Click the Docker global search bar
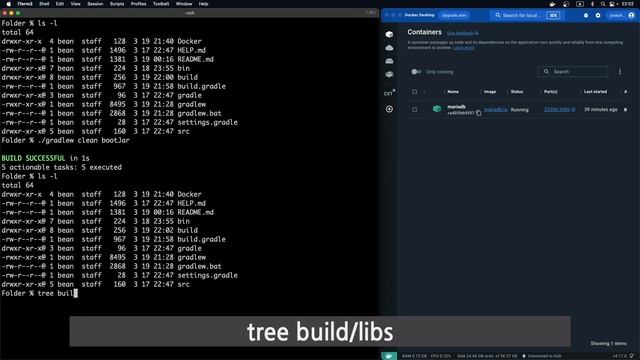The width and height of the screenshot is (640, 360). pos(527,16)
